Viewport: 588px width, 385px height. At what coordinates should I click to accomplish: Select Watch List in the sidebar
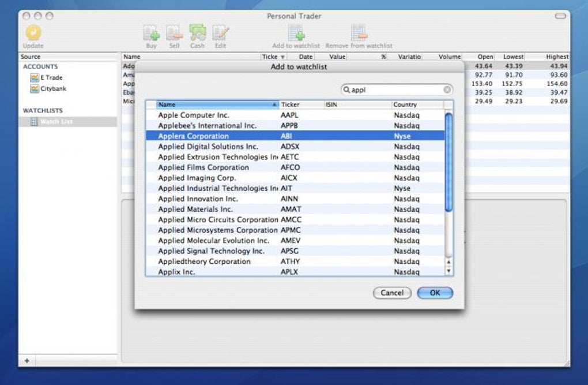[68, 122]
